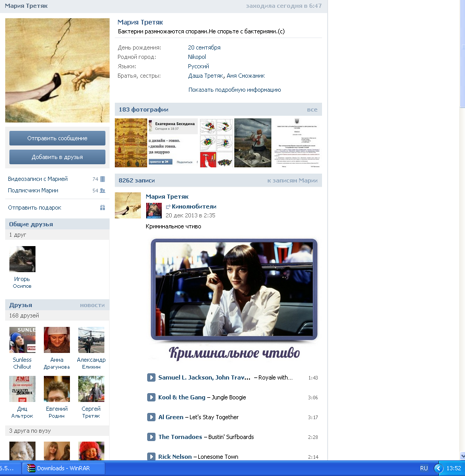Open Александр Елихин friend avatar
The image size is (465, 476).
[x=91, y=340]
